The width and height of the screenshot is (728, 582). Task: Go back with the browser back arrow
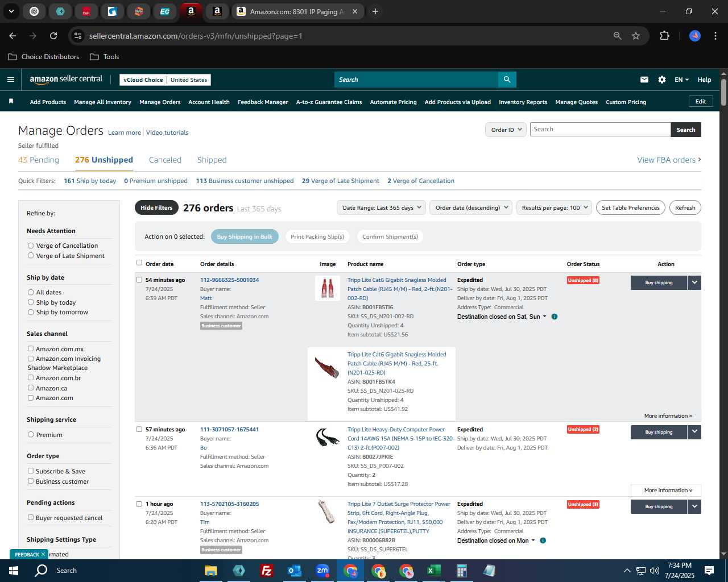click(x=13, y=36)
